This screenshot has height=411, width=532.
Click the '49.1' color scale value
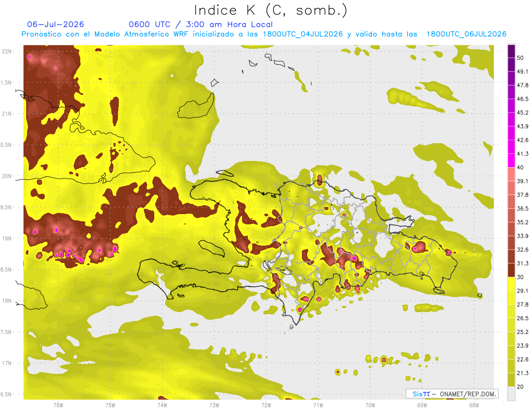point(522,72)
